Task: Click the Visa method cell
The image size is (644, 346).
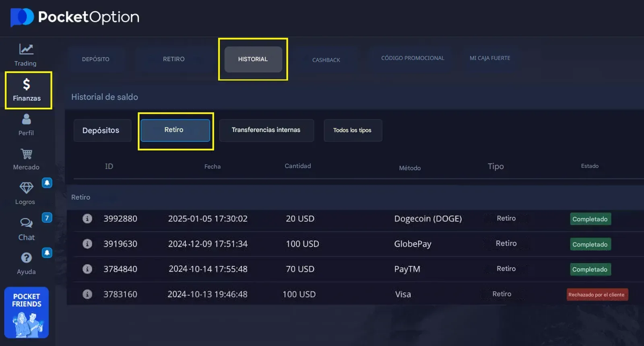Action: pyautogui.click(x=403, y=294)
